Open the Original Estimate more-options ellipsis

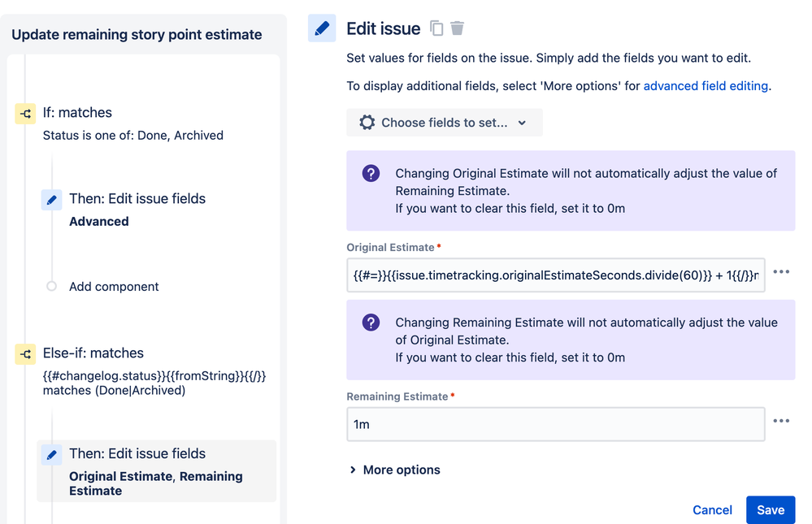coord(781,272)
